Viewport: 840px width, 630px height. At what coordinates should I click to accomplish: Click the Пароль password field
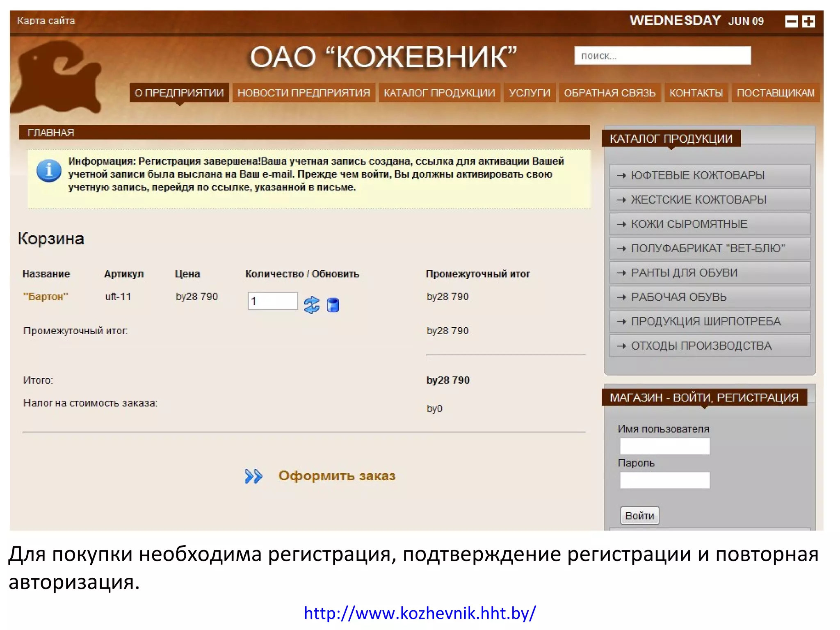pos(665,480)
